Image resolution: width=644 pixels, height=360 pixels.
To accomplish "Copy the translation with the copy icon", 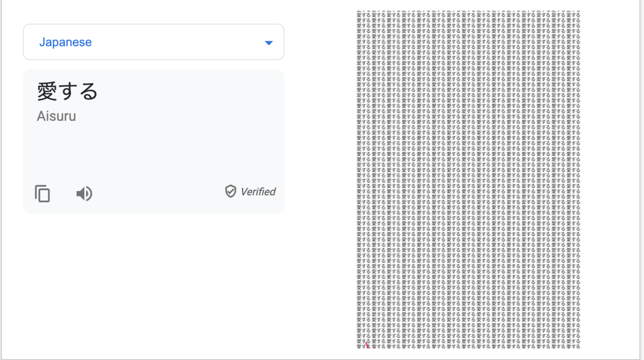I will click(x=43, y=193).
